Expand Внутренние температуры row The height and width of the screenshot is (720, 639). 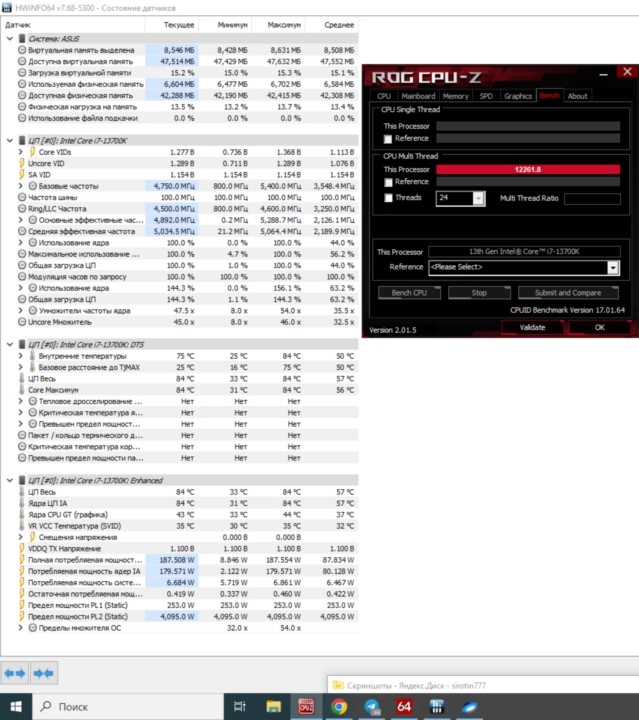pos(21,356)
